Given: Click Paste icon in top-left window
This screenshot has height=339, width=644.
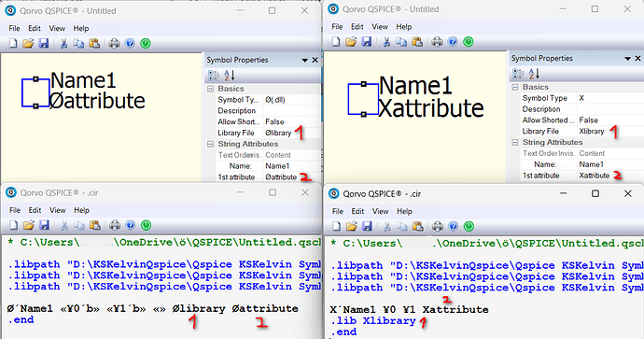Looking at the screenshot, I should (94, 43).
